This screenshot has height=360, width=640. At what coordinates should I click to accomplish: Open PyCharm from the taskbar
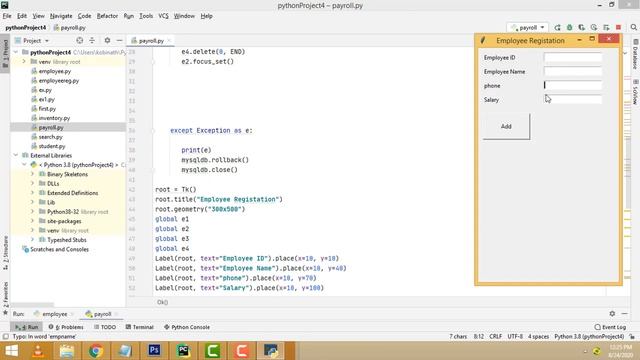184,351
